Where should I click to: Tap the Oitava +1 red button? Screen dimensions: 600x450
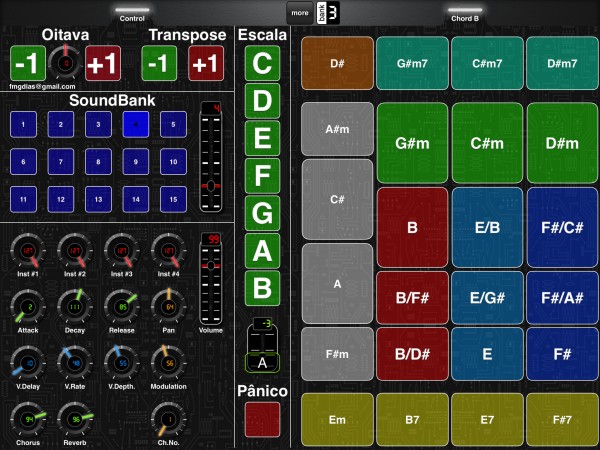[x=103, y=63]
